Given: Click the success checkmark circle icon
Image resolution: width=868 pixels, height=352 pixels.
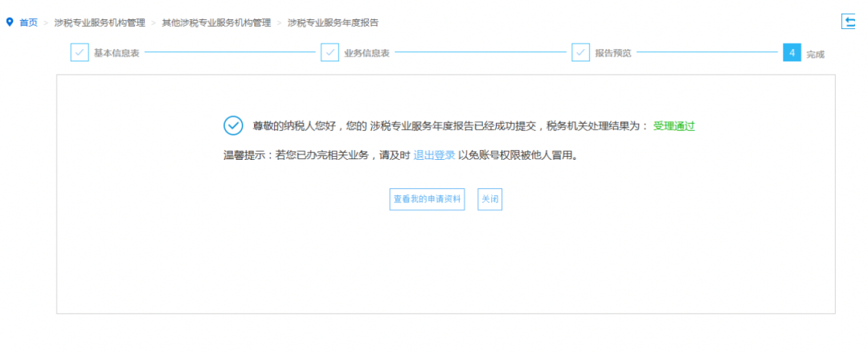Looking at the screenshot, I should (x=233, y=125).
